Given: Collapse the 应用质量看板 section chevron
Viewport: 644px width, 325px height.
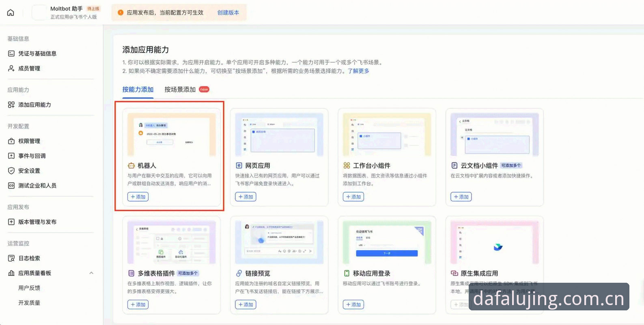Looking at the screenshot, I should (91, 273).
